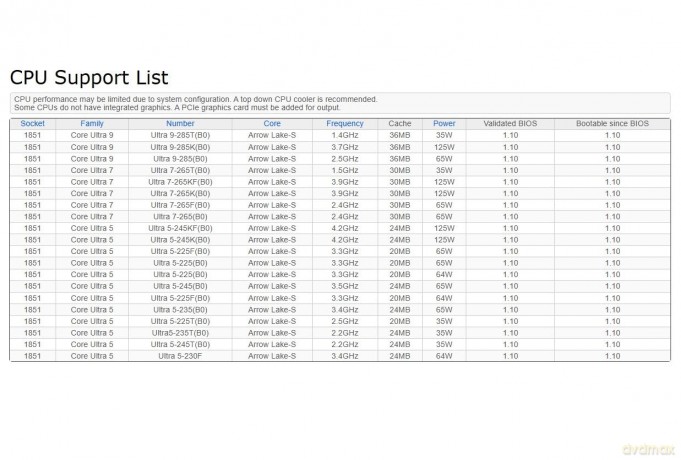Click the Cache column header

400,124
